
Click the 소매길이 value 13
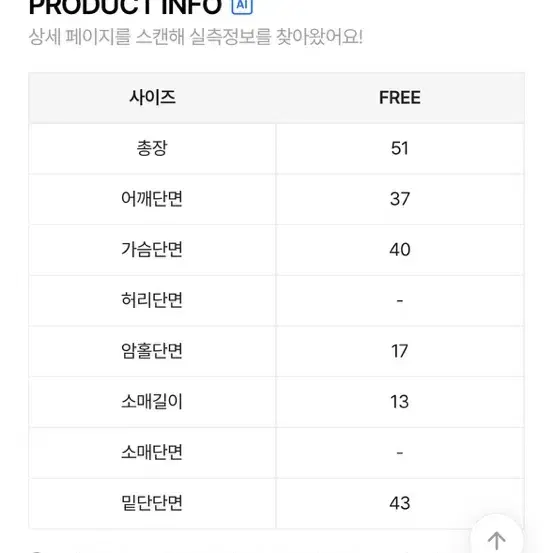pyautogui.click(x=400, y=401)
